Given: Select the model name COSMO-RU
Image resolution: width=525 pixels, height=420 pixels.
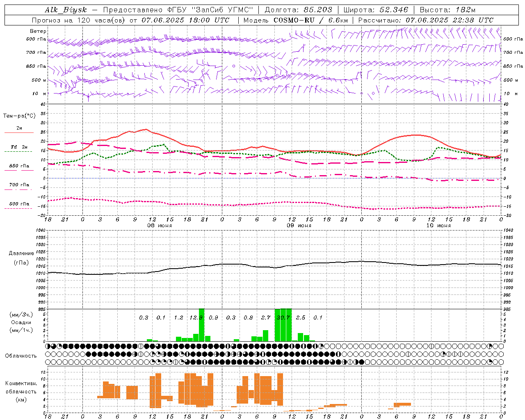Looking at the screenshot, I should coord(294,20).
